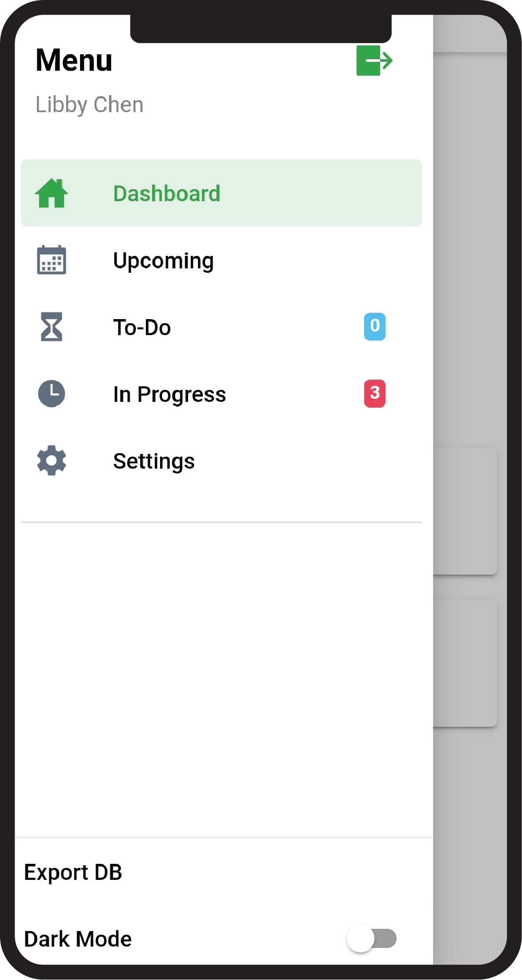Click the To-Do hourglass icon

(x=52, y=327)
